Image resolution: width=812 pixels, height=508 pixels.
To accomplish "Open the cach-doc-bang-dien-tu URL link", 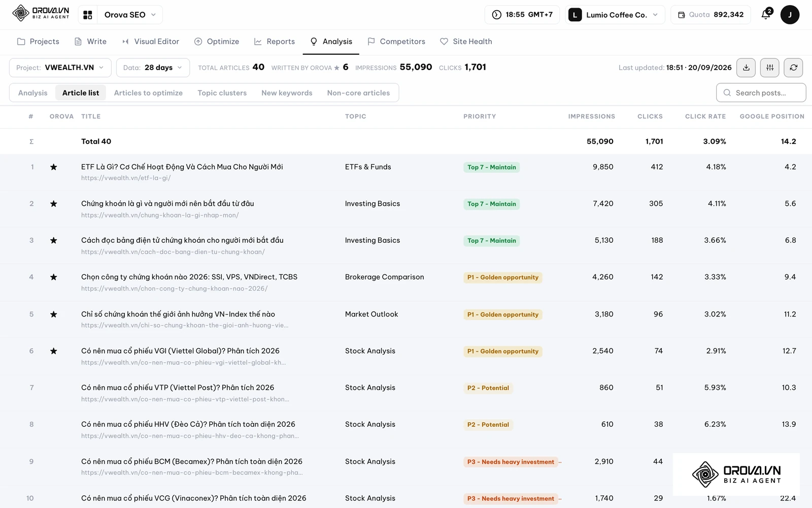I will point(173,252).
